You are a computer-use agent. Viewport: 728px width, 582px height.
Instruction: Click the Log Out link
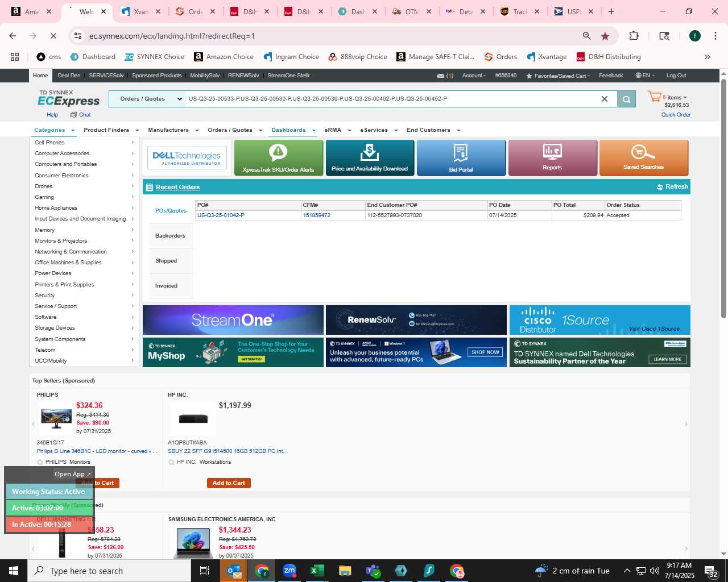(x=676, y=76)
